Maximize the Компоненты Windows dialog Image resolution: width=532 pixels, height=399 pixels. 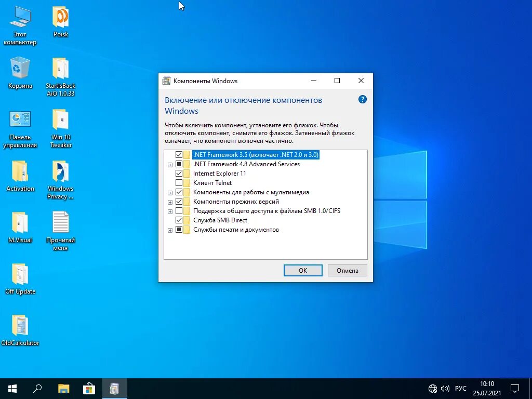coord(337,81)
